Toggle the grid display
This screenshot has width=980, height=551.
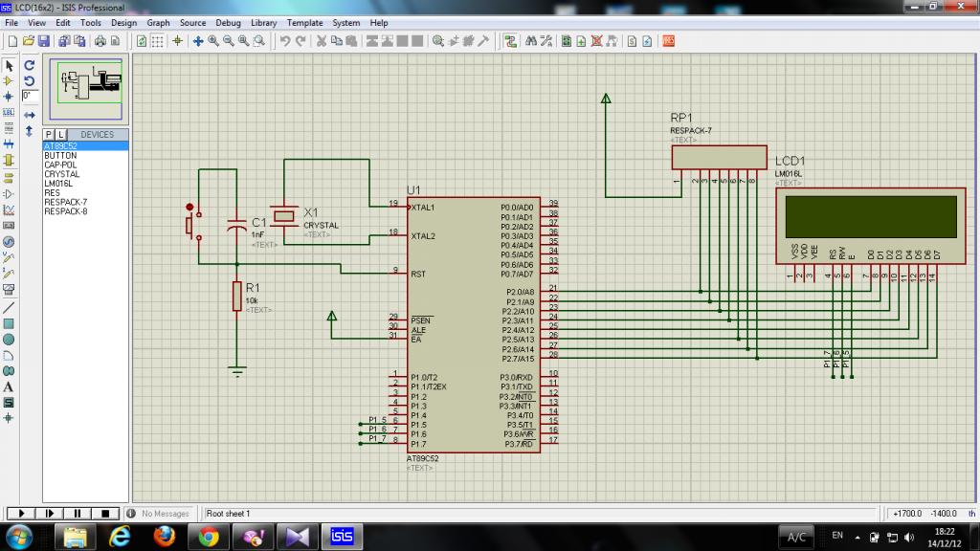coord(158,41)
